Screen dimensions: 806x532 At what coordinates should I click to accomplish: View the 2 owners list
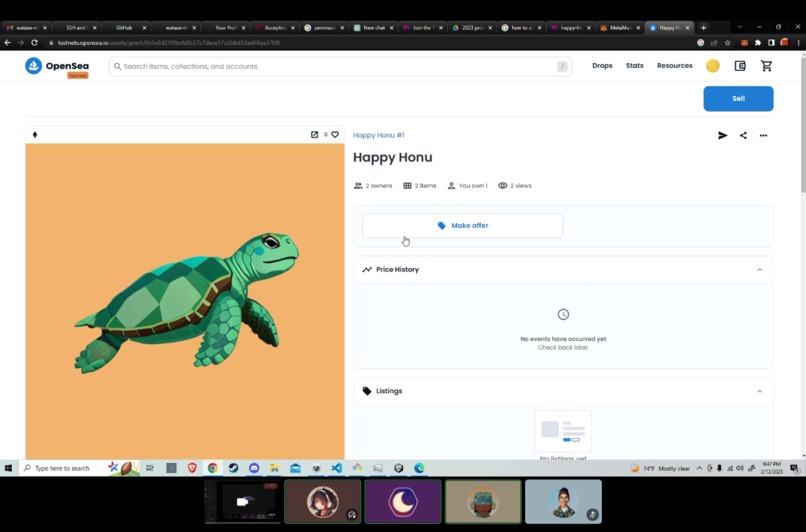373,186
